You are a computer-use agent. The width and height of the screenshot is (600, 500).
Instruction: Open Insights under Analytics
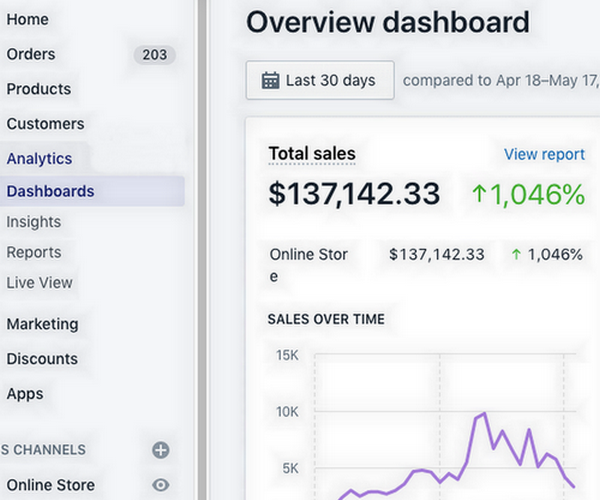[34, 222]
